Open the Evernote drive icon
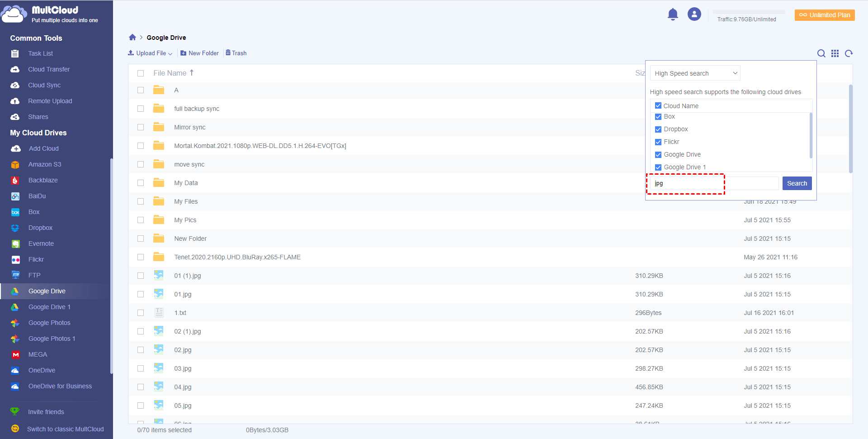The width and height of the screenshot is (868, 439). click(15, 243)
